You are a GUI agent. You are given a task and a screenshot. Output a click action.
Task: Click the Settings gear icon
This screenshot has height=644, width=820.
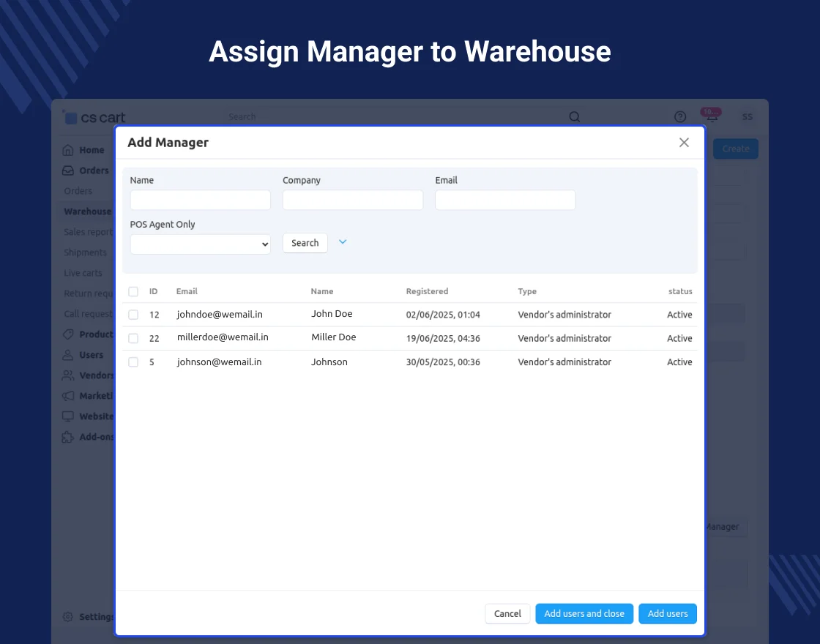pos(68,616)
